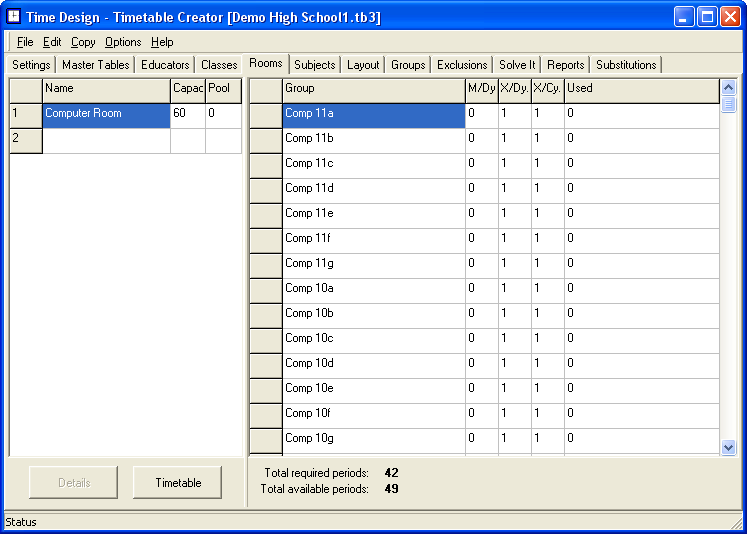The width and height of the screenshot is (747, 534).
Task: Maximize the Time Design window
Action: 707,17
